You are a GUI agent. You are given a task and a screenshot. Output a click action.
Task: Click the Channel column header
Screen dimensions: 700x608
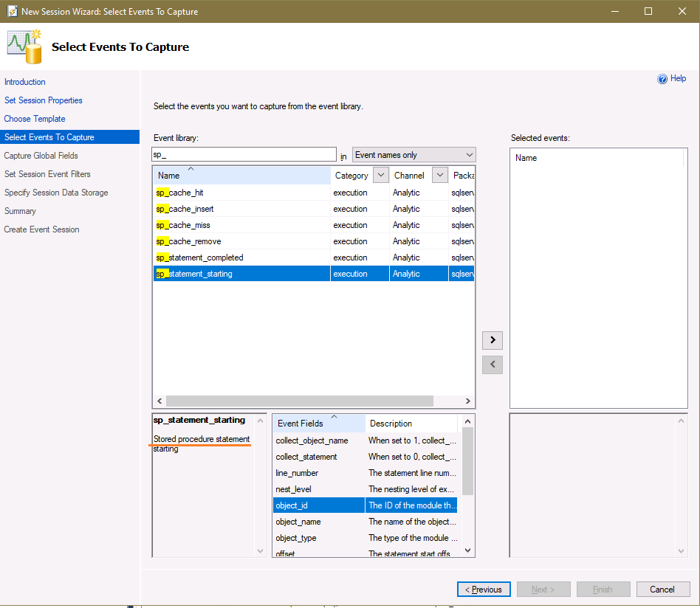(409, 176)
